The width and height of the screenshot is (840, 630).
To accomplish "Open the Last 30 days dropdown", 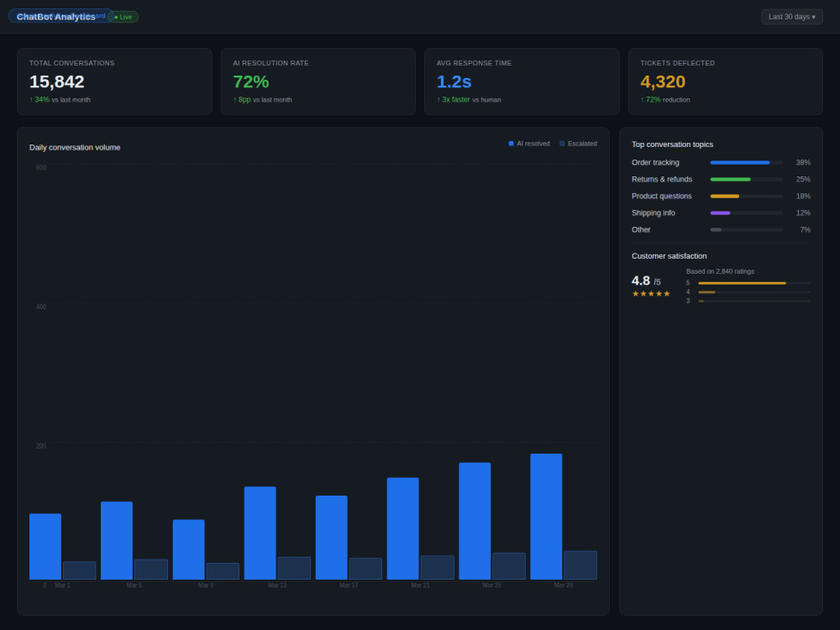I will [x=792, y=17].
